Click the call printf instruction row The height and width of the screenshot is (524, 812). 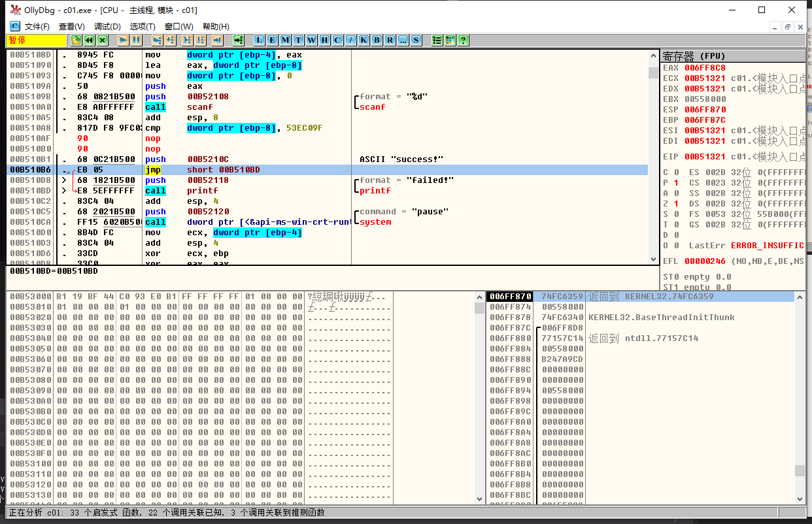pos(327,191)
